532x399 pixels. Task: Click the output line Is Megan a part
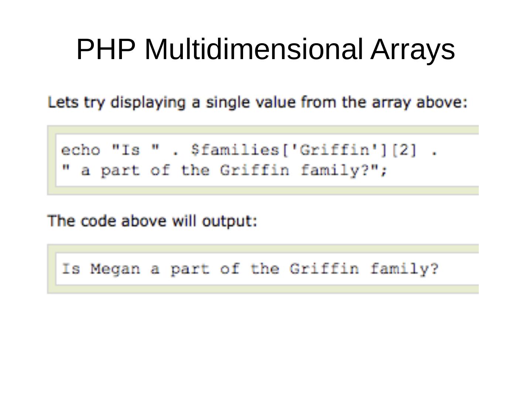250,269
